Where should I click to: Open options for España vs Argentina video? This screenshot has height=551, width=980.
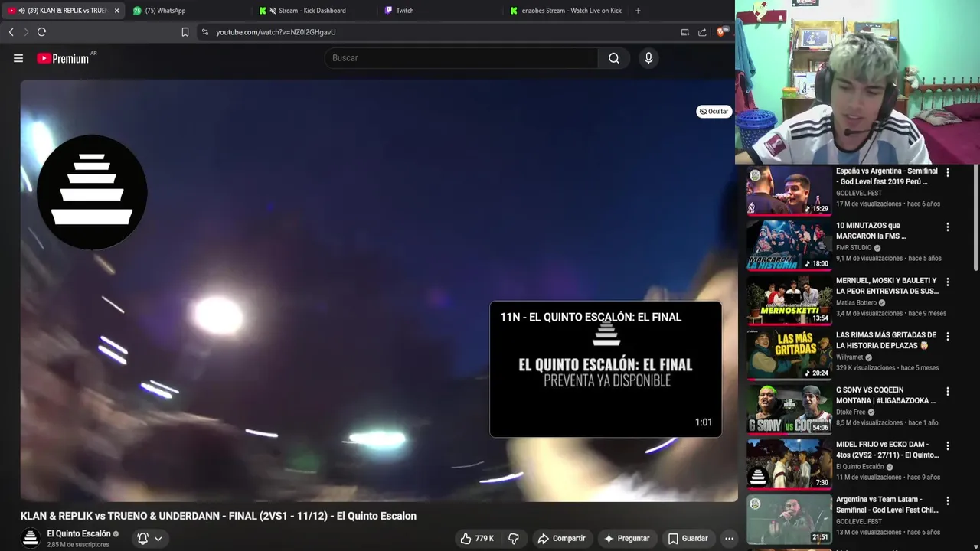pyautogui.click(x=948, y=173)
